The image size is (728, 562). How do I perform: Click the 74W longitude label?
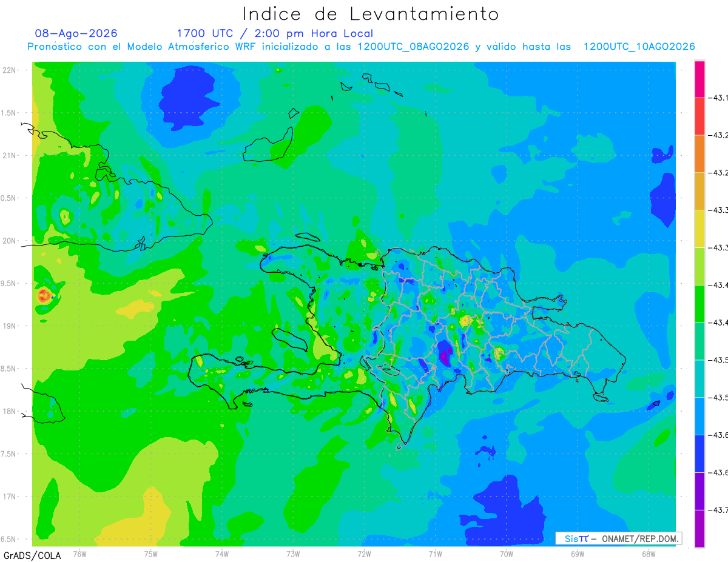pyautogui.click(x=221, y=553)
